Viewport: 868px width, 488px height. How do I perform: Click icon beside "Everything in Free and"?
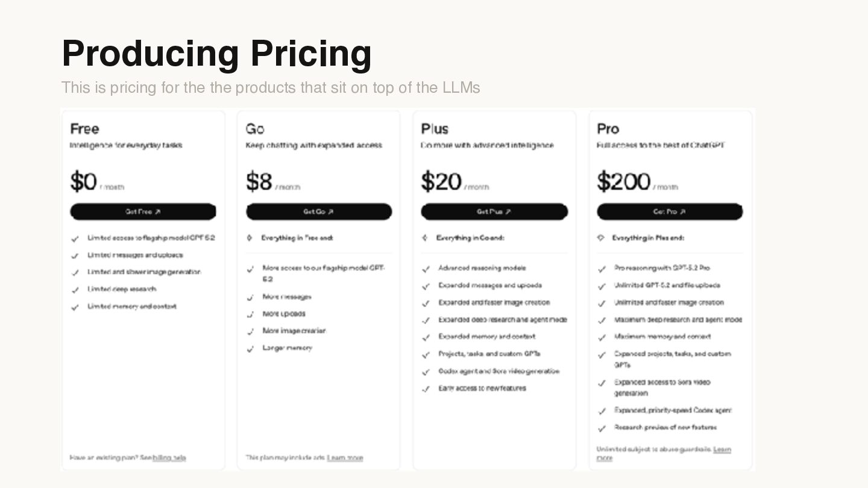click(250, 238)
